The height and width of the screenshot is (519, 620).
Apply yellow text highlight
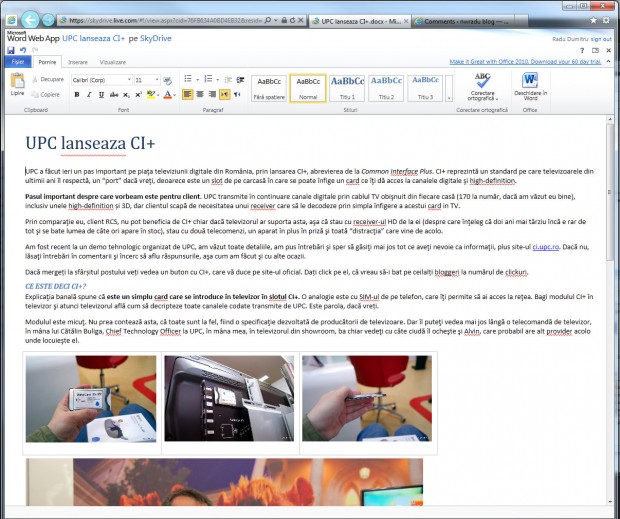[150, 94]
